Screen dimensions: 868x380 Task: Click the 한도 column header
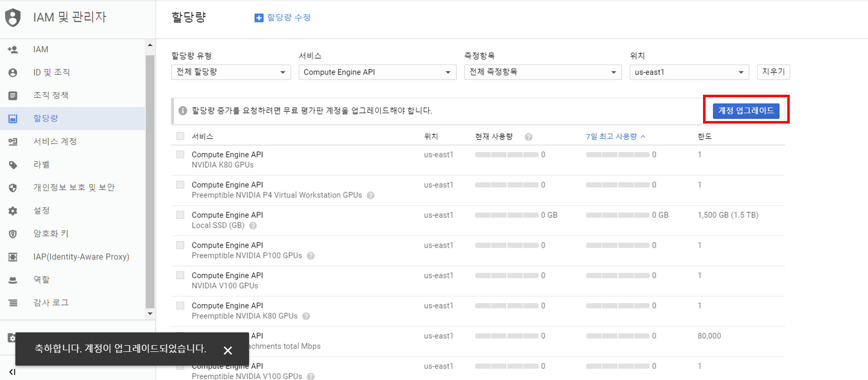coord(705,136)
